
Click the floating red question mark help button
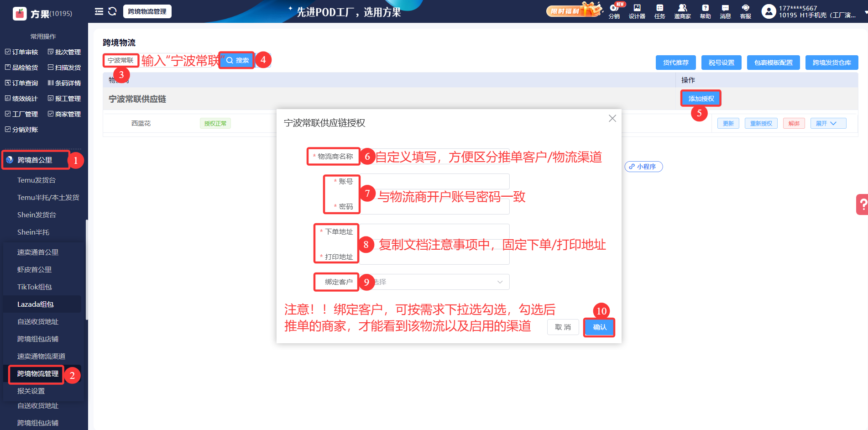coord(862,204)
